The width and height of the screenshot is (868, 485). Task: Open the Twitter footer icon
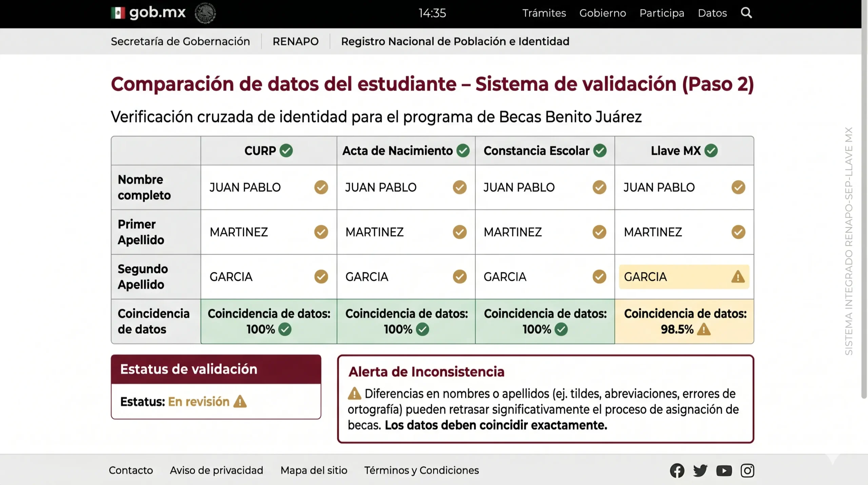[x=700, y=470]
